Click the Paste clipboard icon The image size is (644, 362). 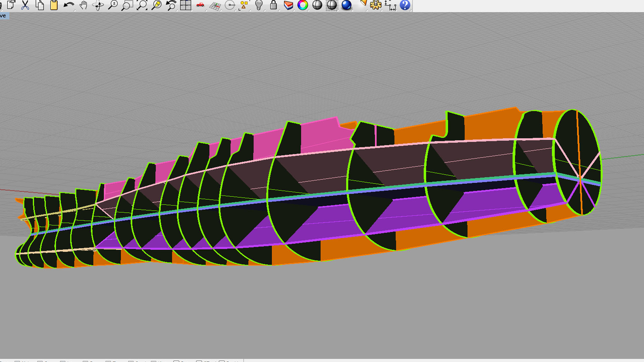tap(54, 5)
